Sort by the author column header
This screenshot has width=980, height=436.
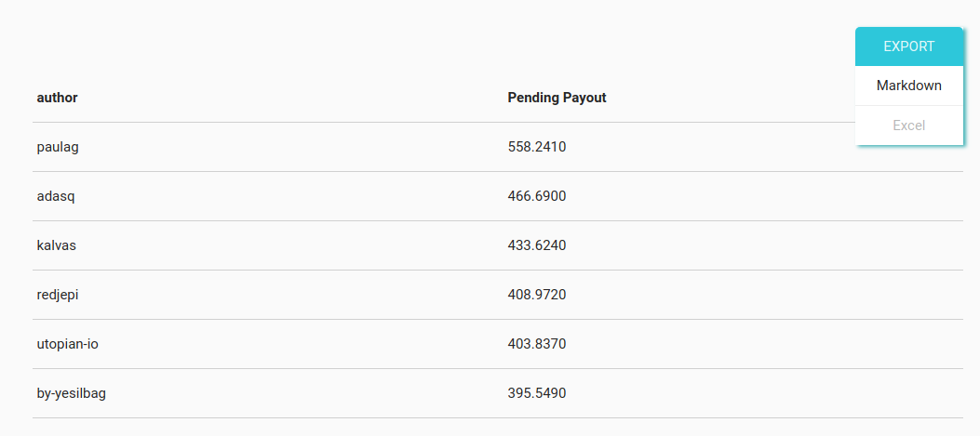click(x=58, y=98)
